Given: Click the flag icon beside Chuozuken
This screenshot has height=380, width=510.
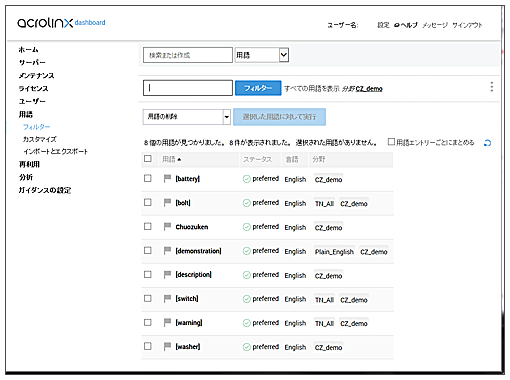Looking at the screenshot, I should pyautogui.click(x=167, y=227).
